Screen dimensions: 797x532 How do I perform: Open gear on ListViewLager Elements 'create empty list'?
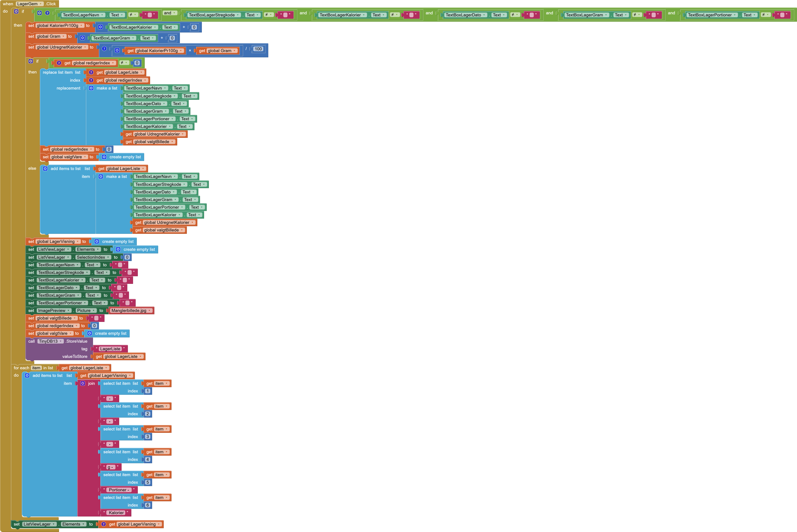tap(118, 249)
